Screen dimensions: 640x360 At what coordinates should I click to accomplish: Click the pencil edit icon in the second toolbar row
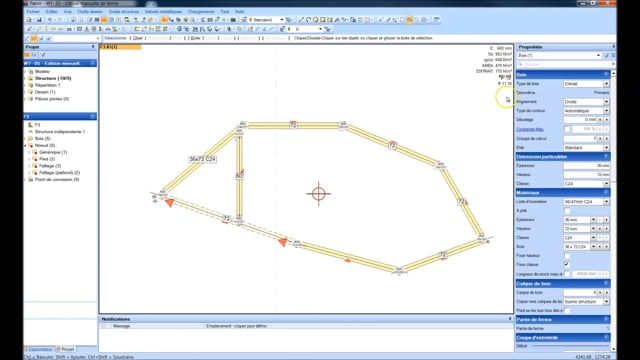[x=29, y=29]
